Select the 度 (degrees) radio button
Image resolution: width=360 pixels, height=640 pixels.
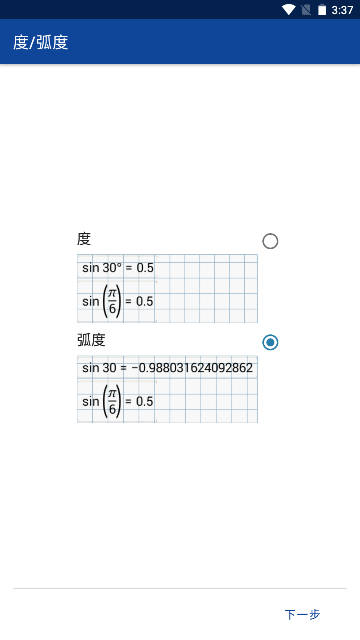(x=270, y=241)
